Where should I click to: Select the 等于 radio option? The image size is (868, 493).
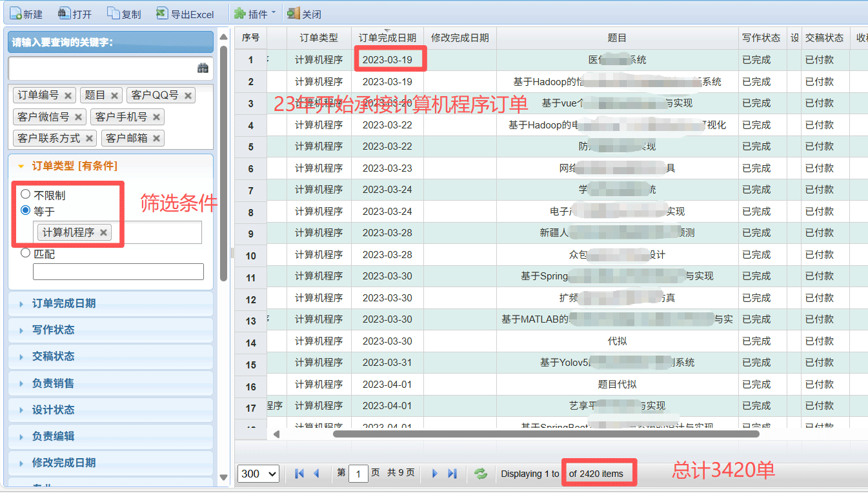point(26,210)
